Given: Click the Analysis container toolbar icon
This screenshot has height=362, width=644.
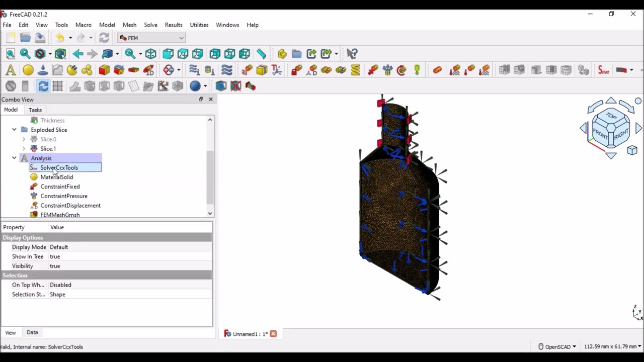Looking at the screenshot, I should pos(11,70).
